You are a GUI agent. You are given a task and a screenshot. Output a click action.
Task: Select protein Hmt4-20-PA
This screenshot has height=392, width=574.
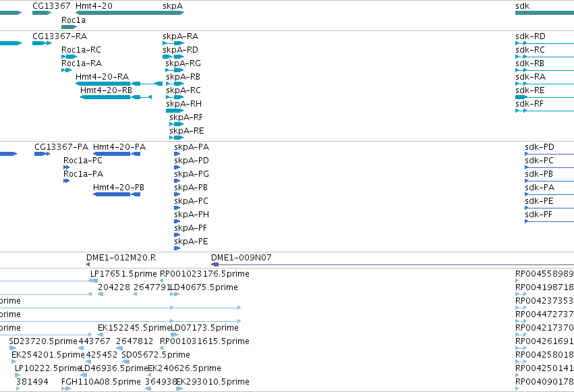(x=119, y=147)
